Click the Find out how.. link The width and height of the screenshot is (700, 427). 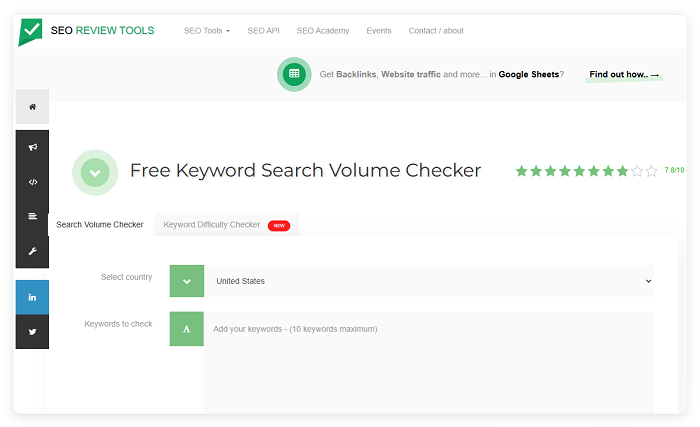pos(624,75)
